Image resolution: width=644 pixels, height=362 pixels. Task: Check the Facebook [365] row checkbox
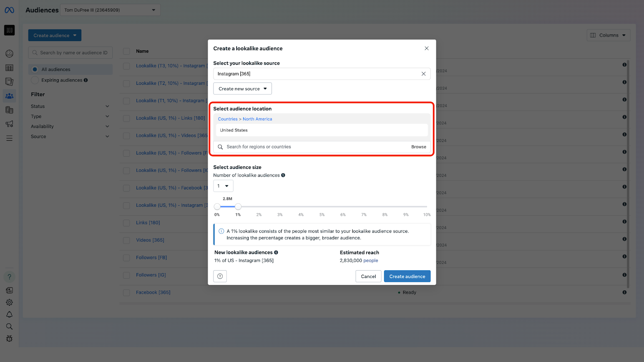coord(126,292)
